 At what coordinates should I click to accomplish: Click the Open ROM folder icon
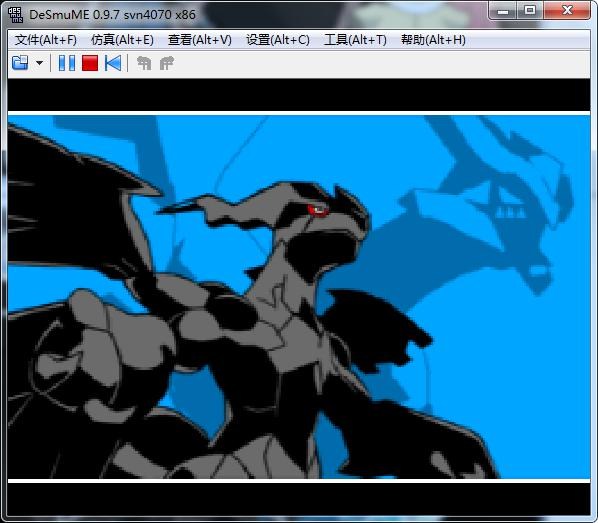[x=20, y=63]
